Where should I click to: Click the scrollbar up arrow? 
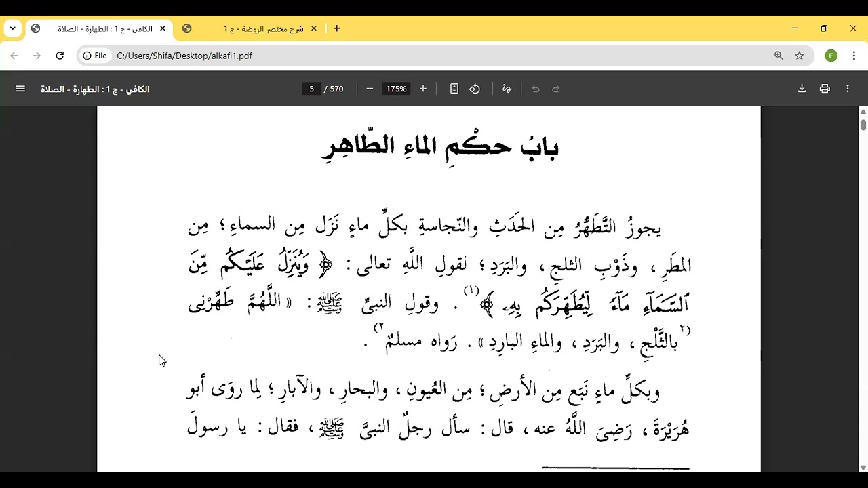(863, 112)
